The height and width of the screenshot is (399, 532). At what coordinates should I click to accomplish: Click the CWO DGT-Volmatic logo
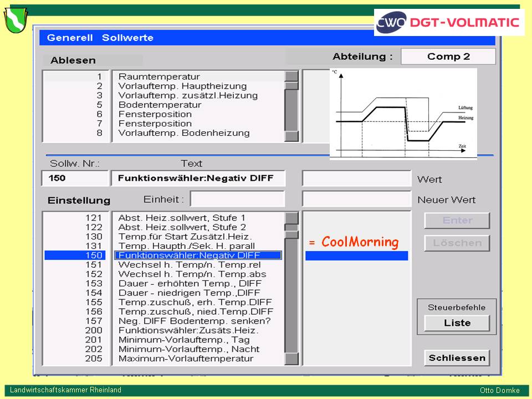point(448,23)
